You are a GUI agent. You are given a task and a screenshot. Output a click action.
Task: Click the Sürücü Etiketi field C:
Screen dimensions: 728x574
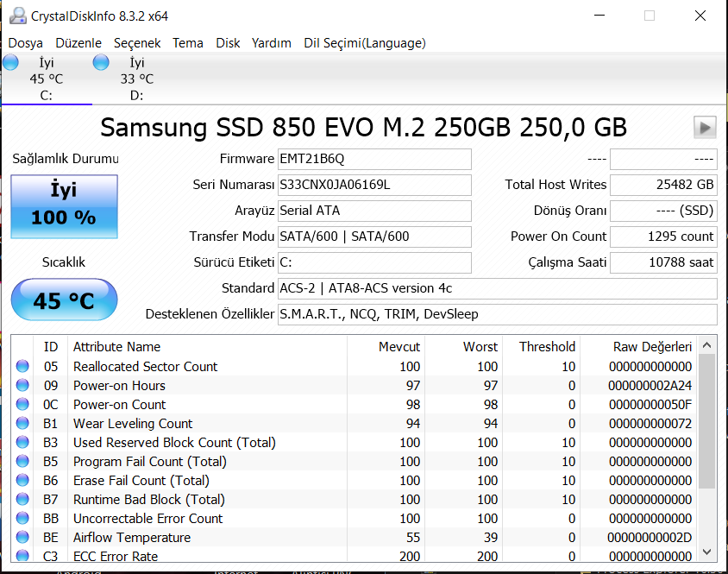tap(374, 262)
